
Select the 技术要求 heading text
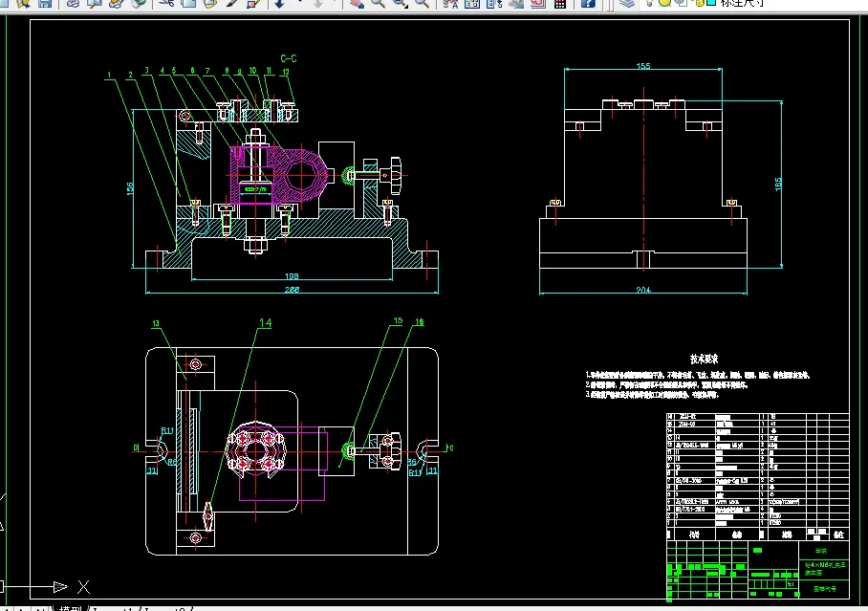click(x=704, y=359)
